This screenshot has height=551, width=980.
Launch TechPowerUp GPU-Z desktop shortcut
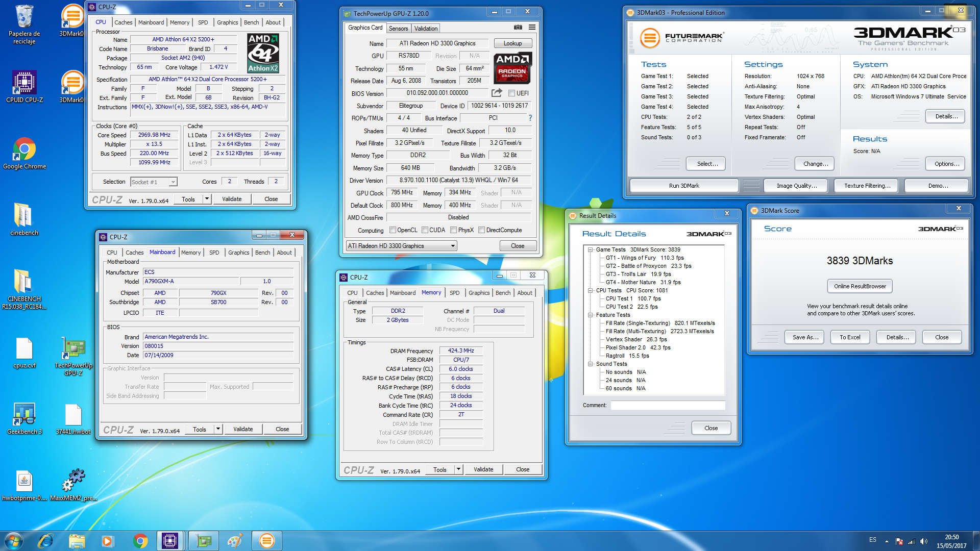click(73, 356)
